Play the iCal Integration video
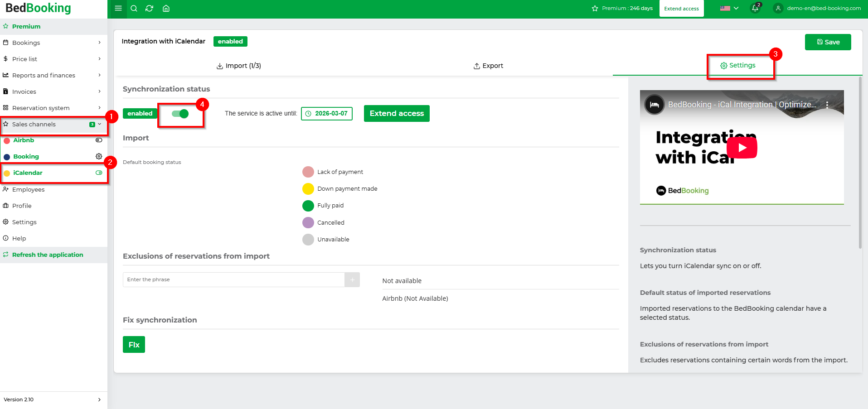Viewport: 868px width, 409px height. point(742,147)
